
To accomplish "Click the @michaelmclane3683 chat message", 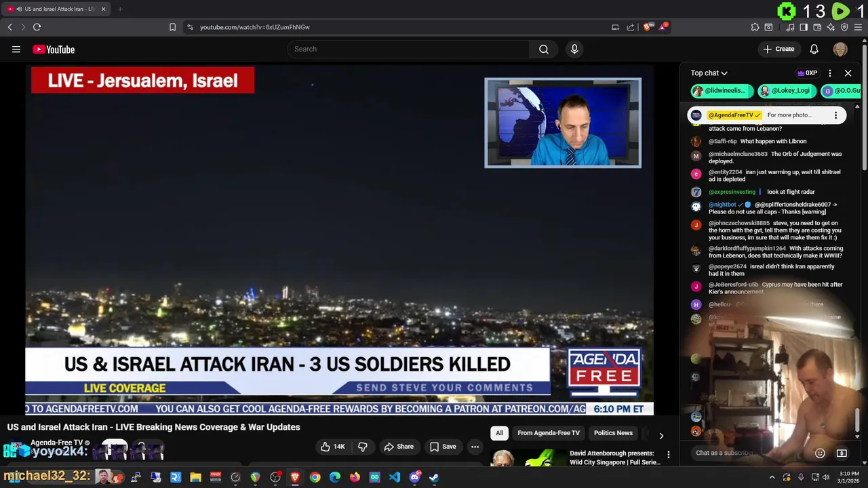I will (x=770, y=157).
